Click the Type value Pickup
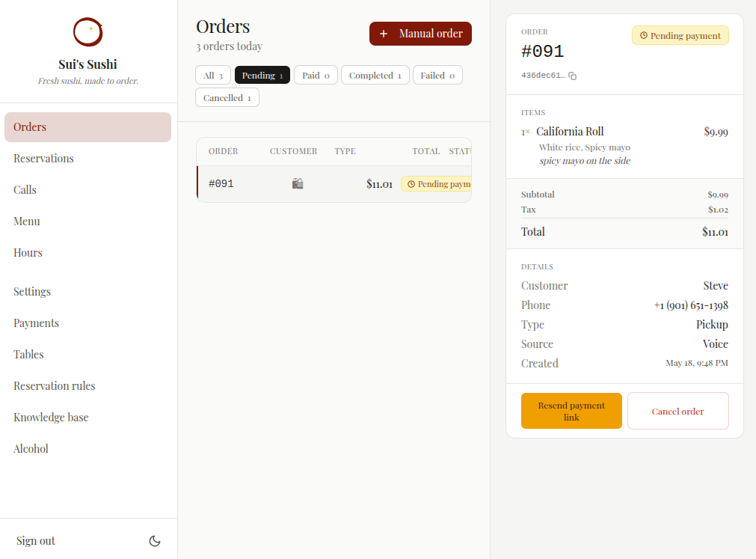This screenshot has width=756, height=559. (x=712, y=325)
